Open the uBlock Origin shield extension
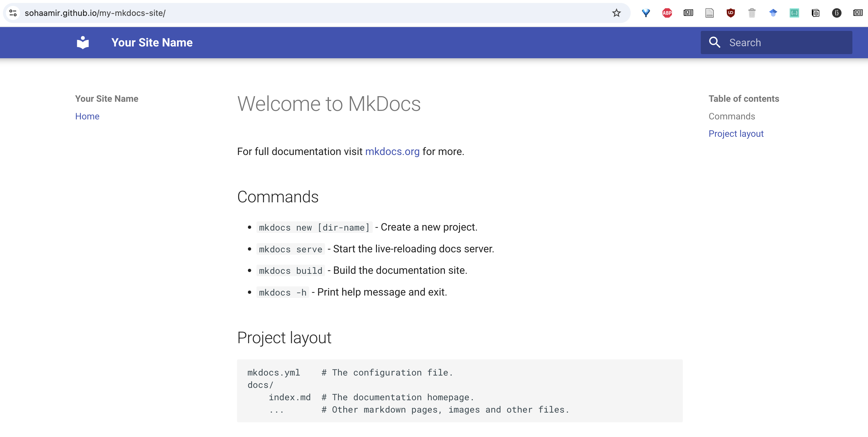The height and width of the screenshot is (437, 868). [730, 13]
